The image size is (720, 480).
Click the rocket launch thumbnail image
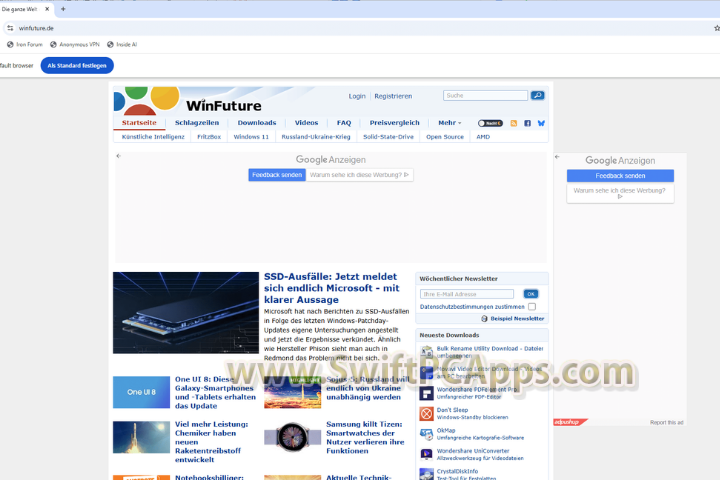(141, 437)
